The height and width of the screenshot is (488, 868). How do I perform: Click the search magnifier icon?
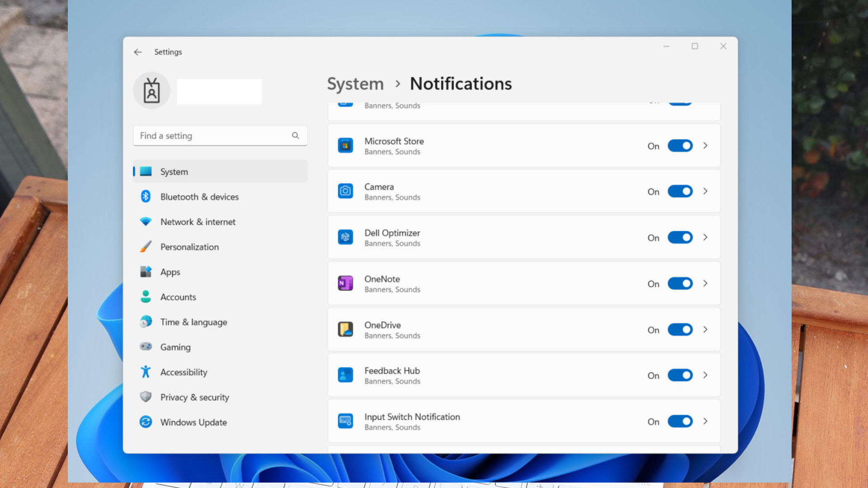tap(295, 136)
